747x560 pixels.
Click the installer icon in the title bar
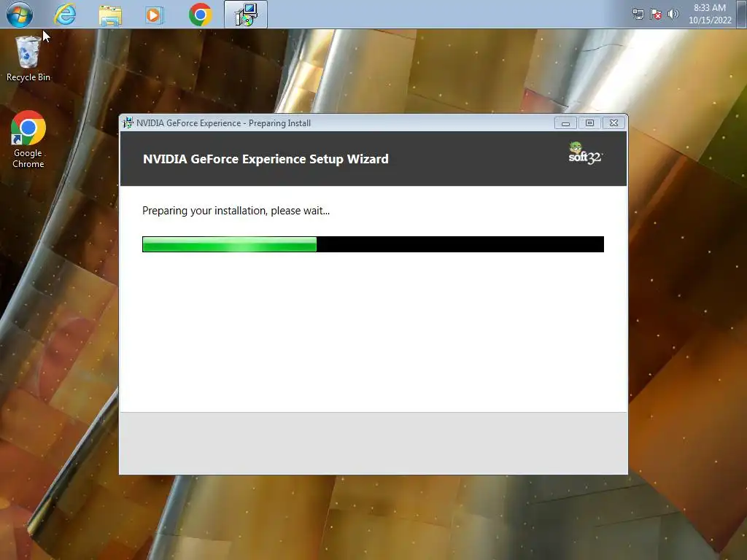pyautogui.click(x=128, y=122)
